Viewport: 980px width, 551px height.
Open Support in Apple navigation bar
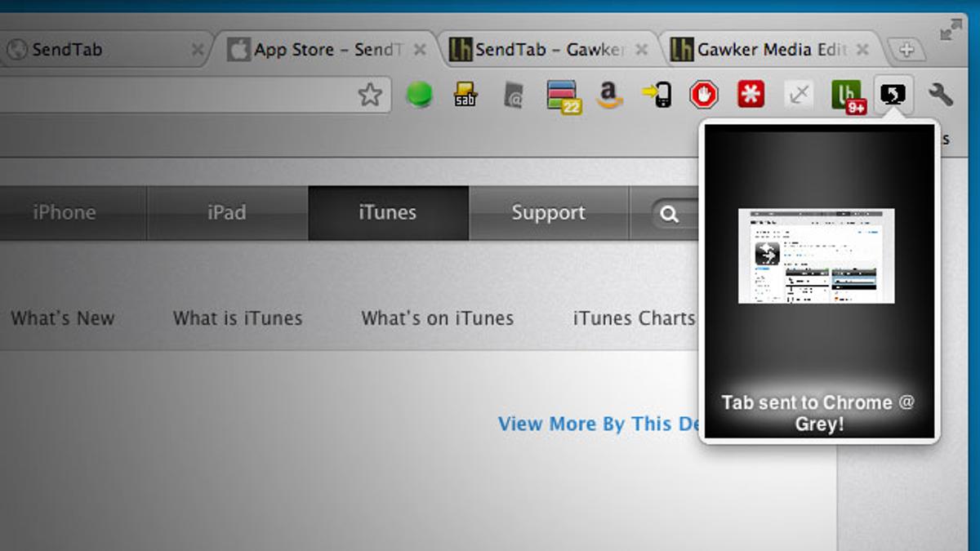point(549,212)
